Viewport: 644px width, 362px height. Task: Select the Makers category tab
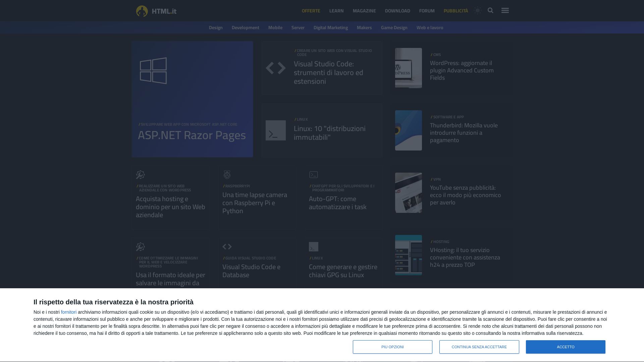click(364, 27)
